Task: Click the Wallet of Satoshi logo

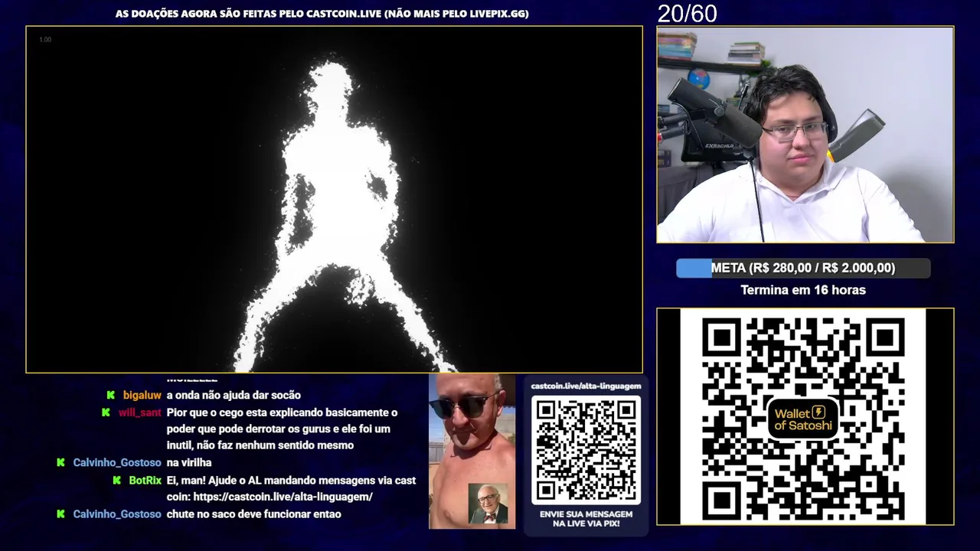Action: (802, 418)
